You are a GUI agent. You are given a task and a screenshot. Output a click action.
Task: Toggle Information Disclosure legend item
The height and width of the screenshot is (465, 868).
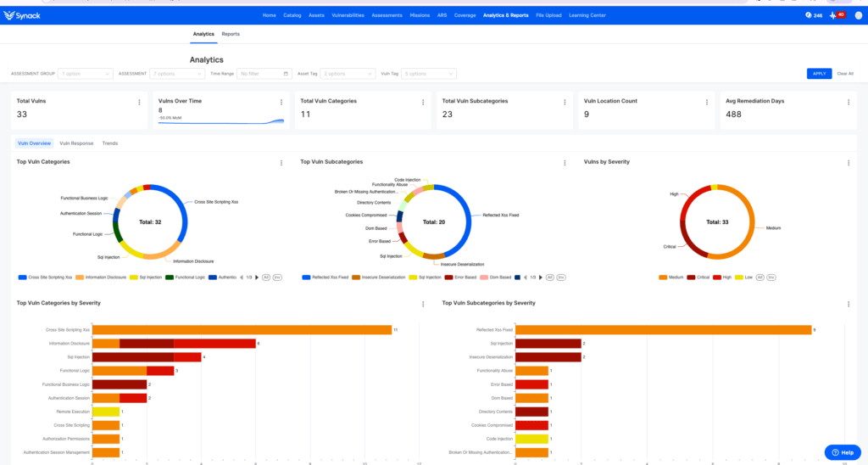click(x=102, y=277)
